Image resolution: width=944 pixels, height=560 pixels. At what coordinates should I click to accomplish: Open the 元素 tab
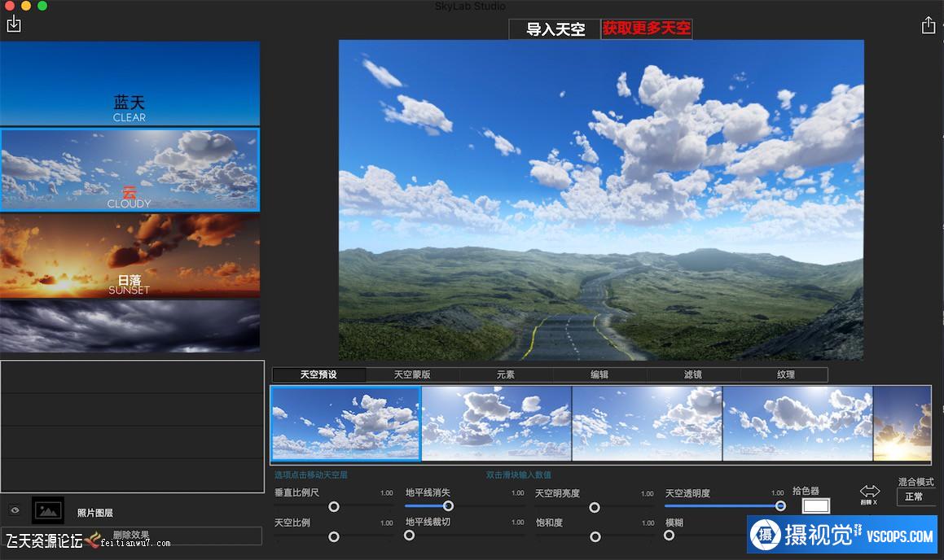pyautogui.click(x=506, y=374)
